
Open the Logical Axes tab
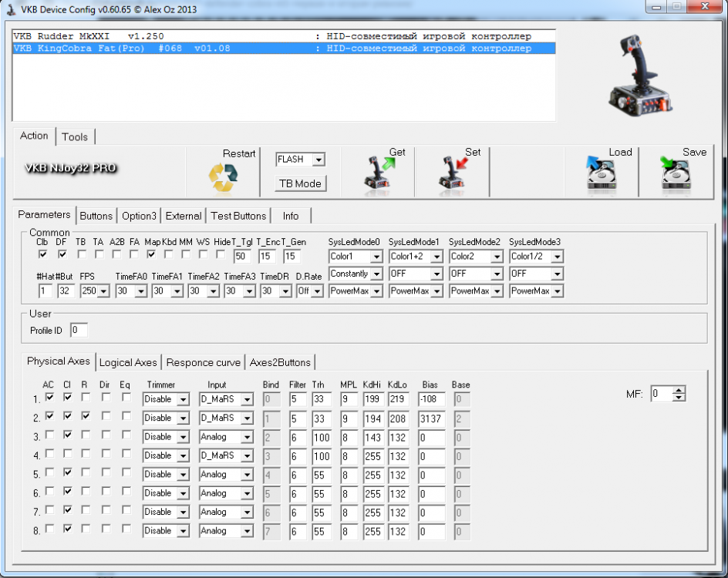(x=128, y=362)
